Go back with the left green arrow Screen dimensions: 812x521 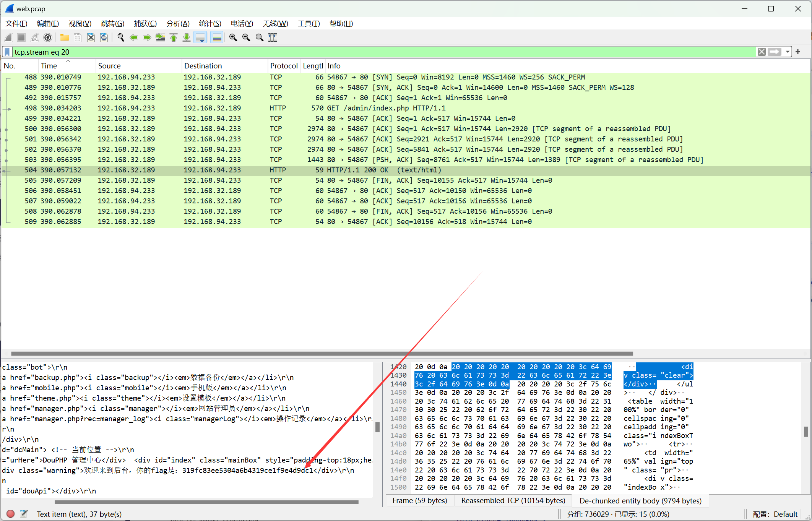coord(134,37)
